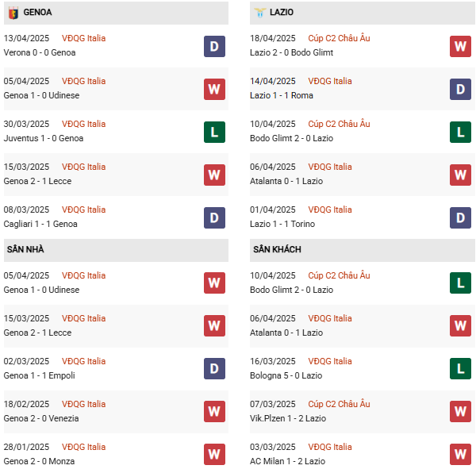Open the Cagliari 1 - 1 Genoa match
Viewport: 476px width, 473px height.
tap(40, 224)
